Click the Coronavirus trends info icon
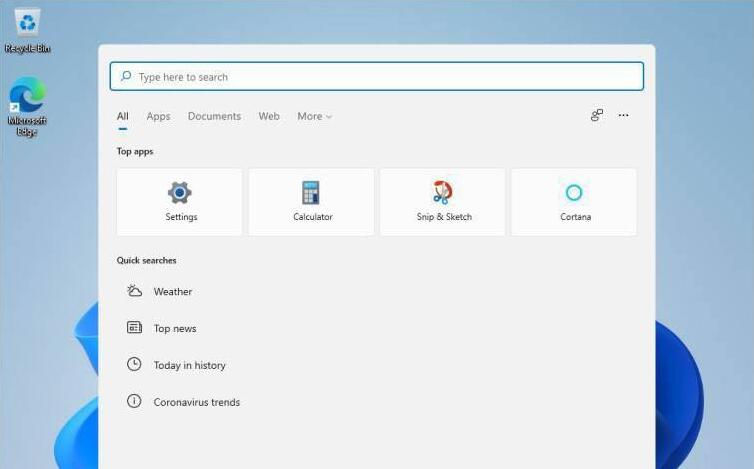 134,401
